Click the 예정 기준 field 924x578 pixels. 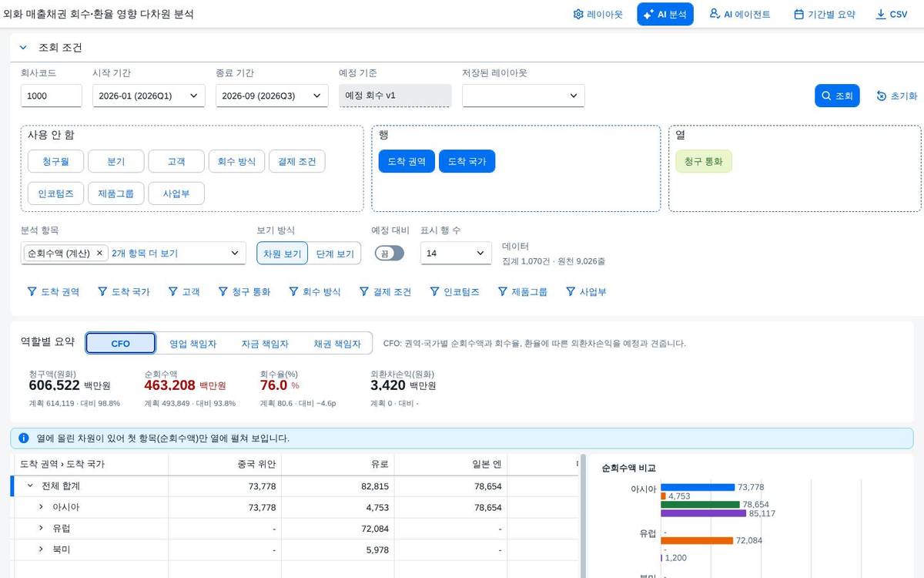[x=395, y=96]
